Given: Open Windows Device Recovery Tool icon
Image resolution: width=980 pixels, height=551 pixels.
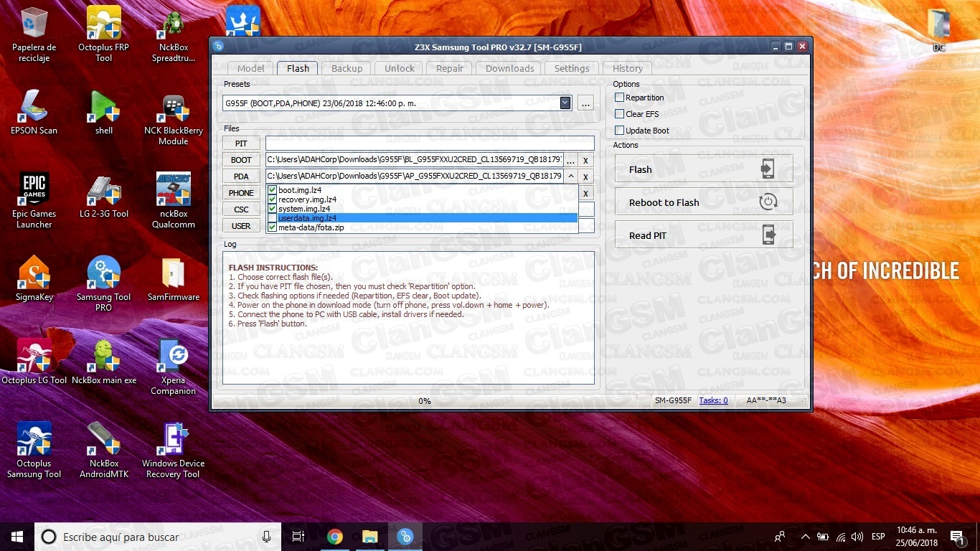Looking at the screenshot, I should click(174, 450).
